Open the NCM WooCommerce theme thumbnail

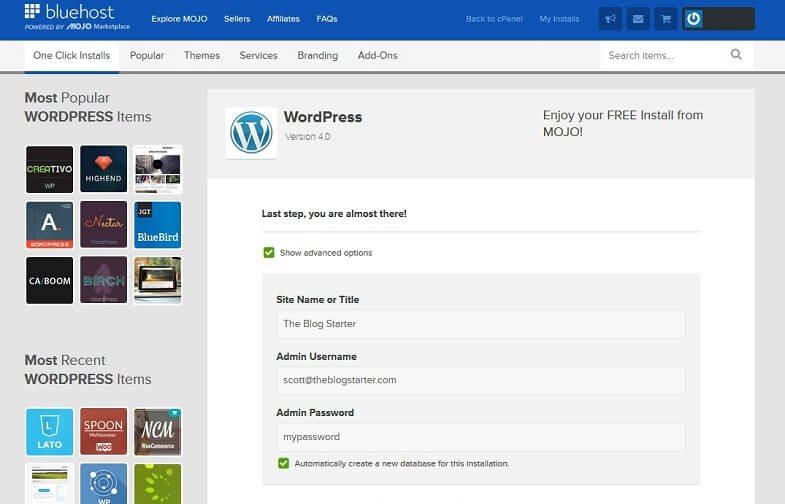coord(158,432)
